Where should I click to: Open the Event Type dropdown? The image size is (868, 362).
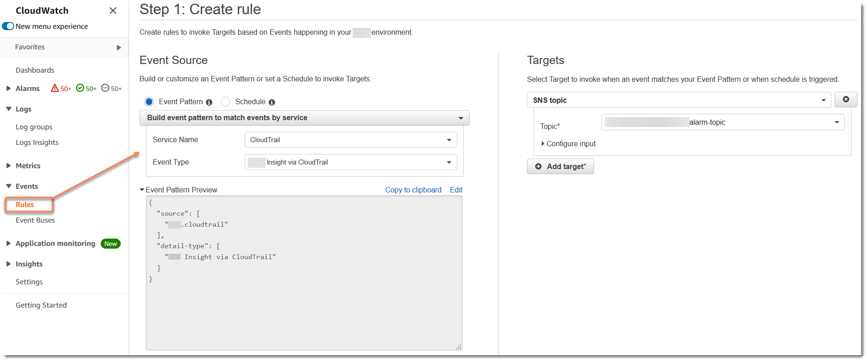(x=350, y=162)
